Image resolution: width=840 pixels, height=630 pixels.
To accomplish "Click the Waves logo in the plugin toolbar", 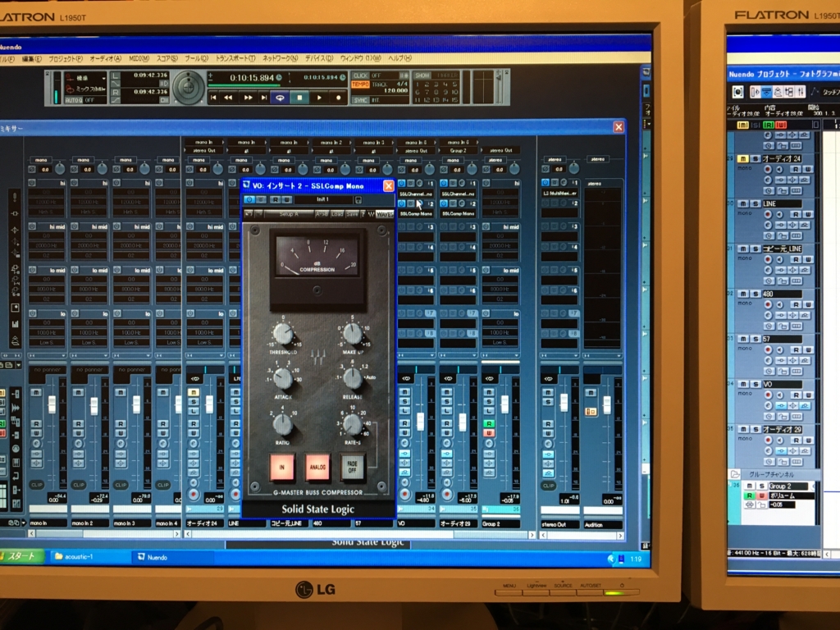I will [384, 214].
